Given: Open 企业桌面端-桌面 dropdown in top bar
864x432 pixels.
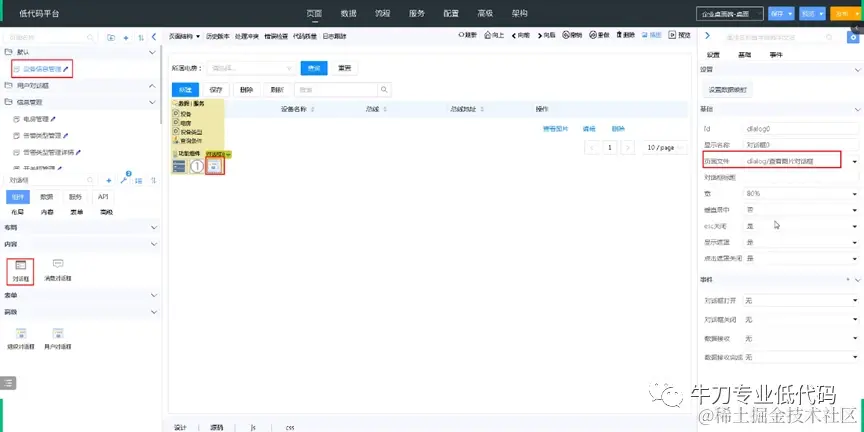Looking at the screenshot, I should click(x=729, y=14).
